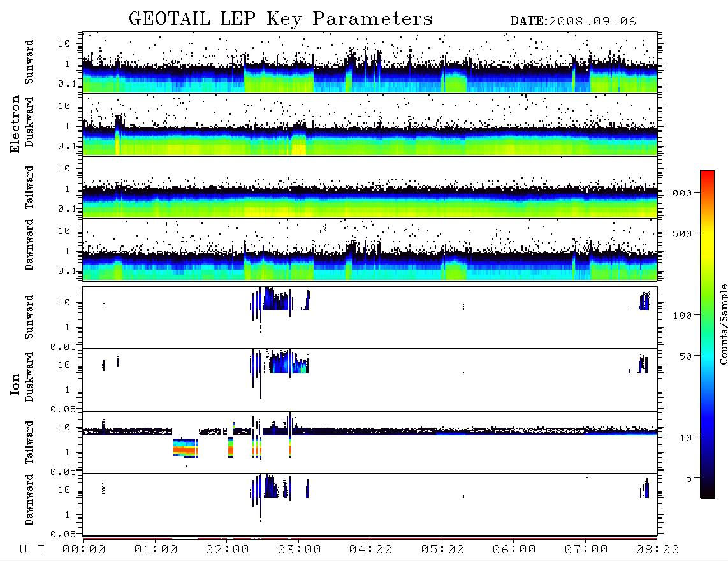Click the vertical "Ion" group label

pyautogui.click(x=15, y=384)
